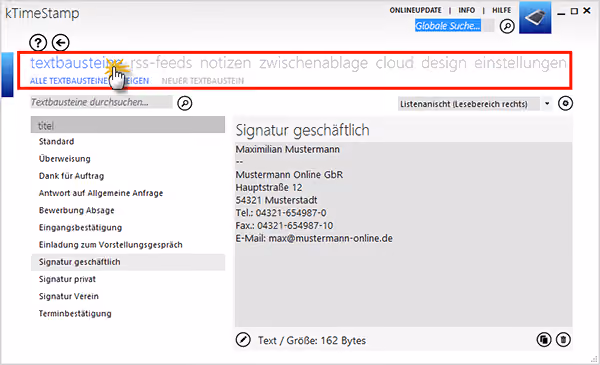
Task: Close the kTimeStamp window
Action: (587, 11)
